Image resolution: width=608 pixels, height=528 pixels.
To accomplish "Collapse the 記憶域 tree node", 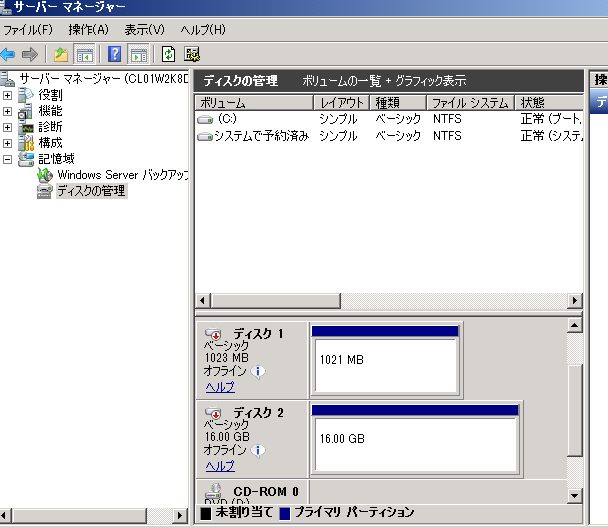I will 8,159.
